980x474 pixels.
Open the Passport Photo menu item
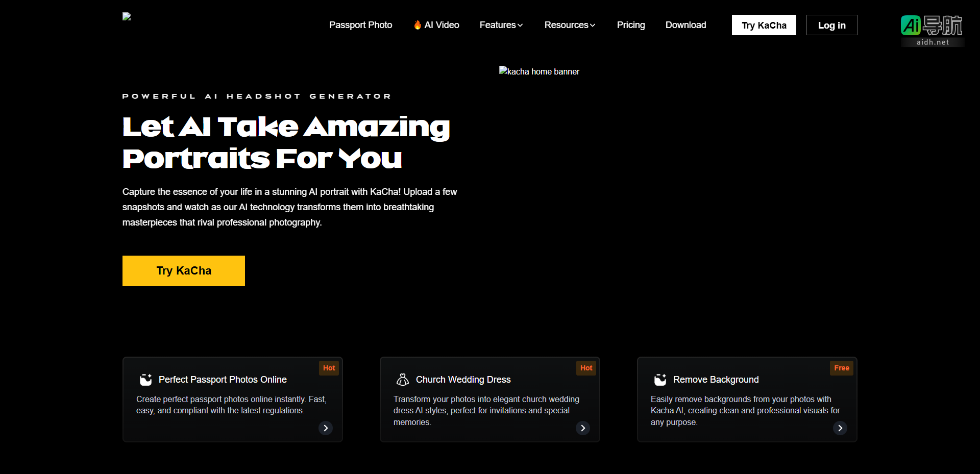tap(360, 25)
